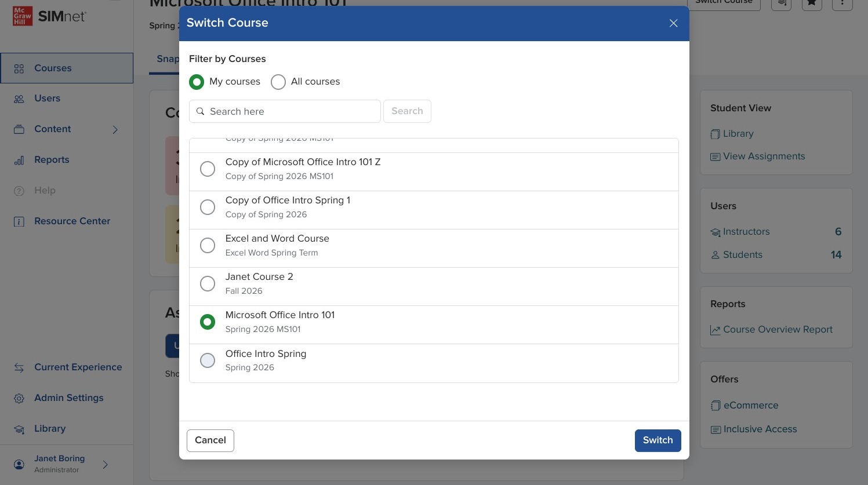Click the Switch button
Image resolution: width=868 pixels, height=485 pixels.
(x=658, y=440)
